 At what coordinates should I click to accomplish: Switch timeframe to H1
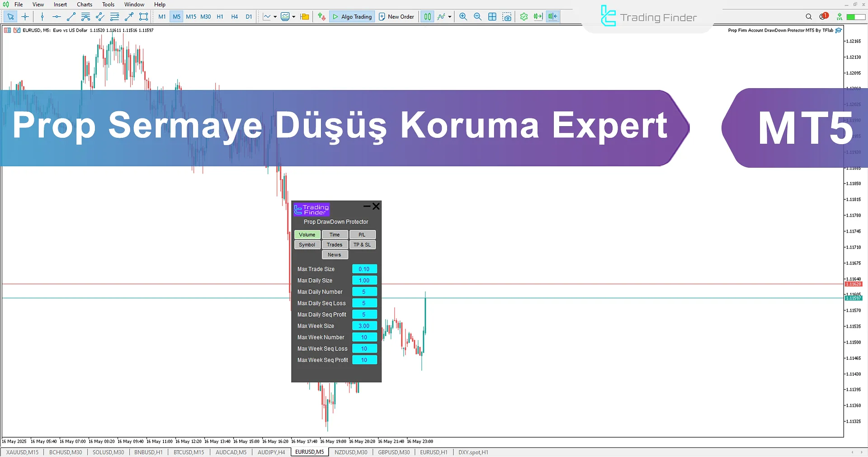[220, 17]
